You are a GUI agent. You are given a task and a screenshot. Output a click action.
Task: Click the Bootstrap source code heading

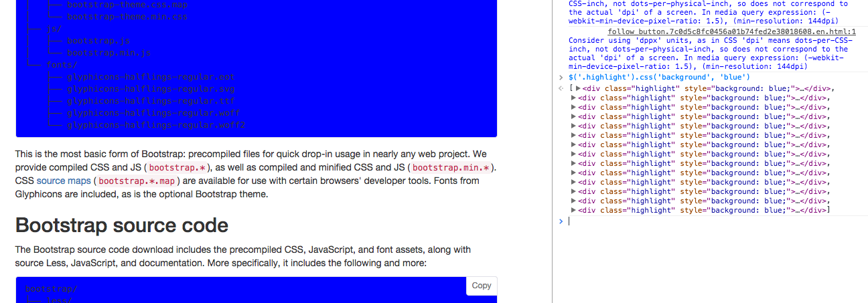pos(122,225)
